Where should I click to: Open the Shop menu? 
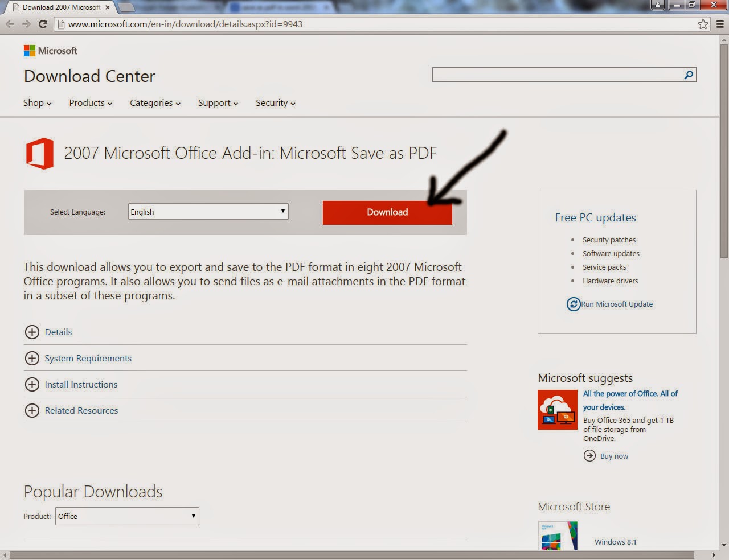point(38,103)
